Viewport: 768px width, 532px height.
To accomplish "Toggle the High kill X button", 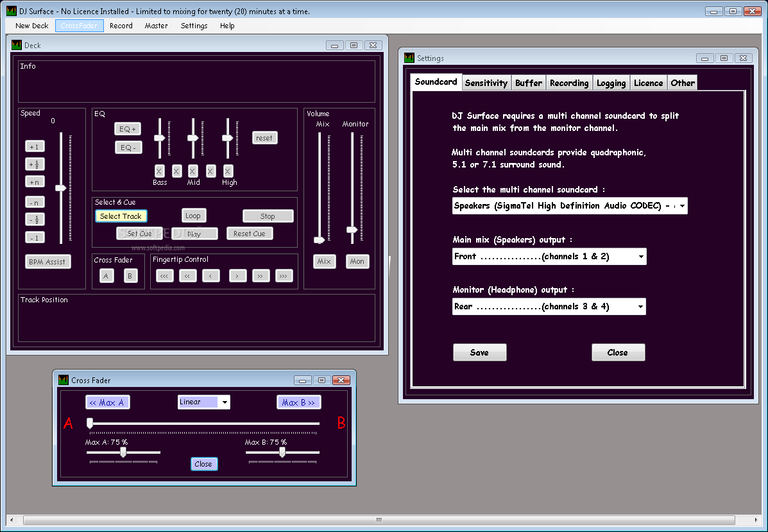I will pos(228,171).
